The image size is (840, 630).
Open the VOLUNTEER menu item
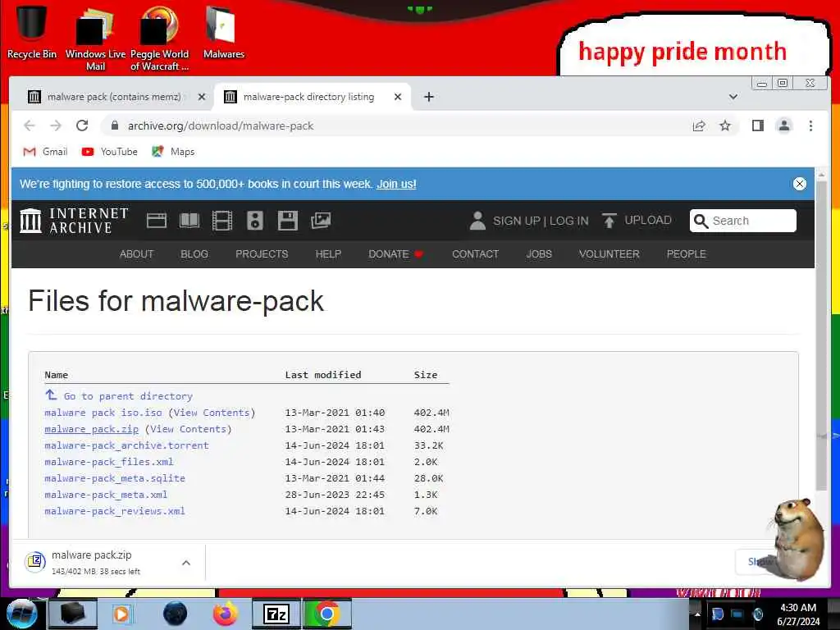(609, 254)
